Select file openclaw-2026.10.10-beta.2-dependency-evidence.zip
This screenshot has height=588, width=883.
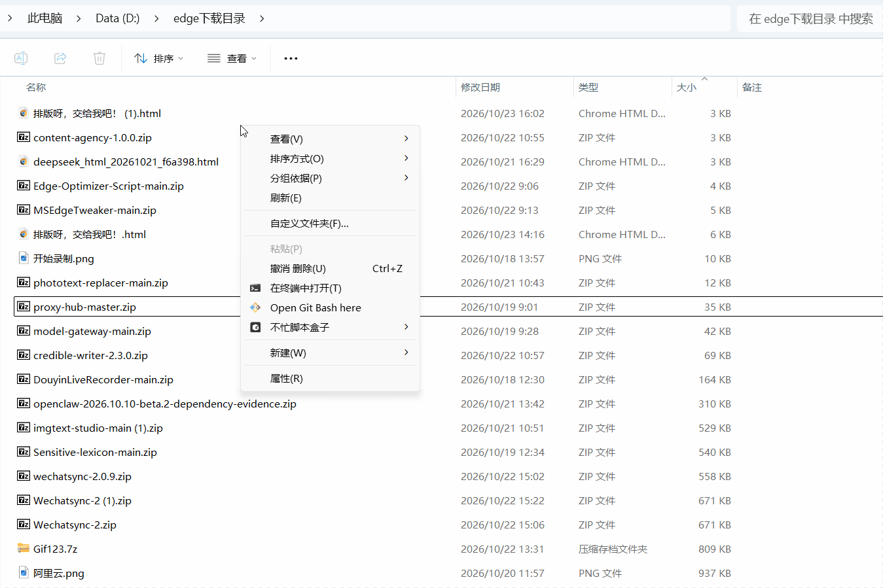(165, 404)
